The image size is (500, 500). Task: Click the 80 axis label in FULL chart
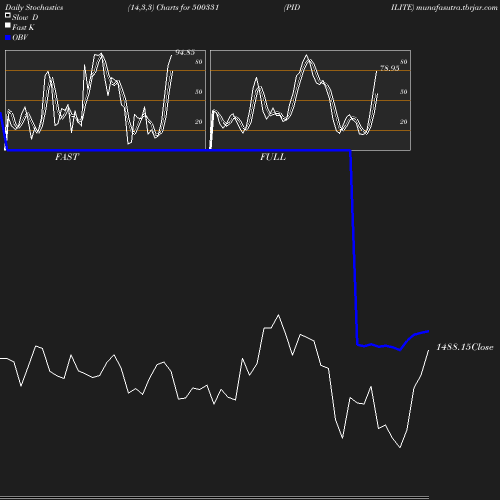click(x=403, y=62)
